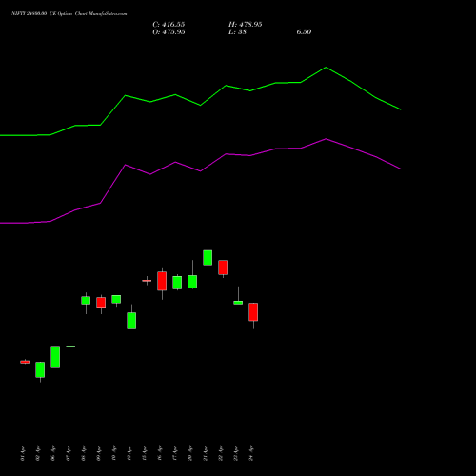Viewport: 476px width, 476px height.
Task: Select the '21 Apr' date axis label
Action: coord(206,453)
